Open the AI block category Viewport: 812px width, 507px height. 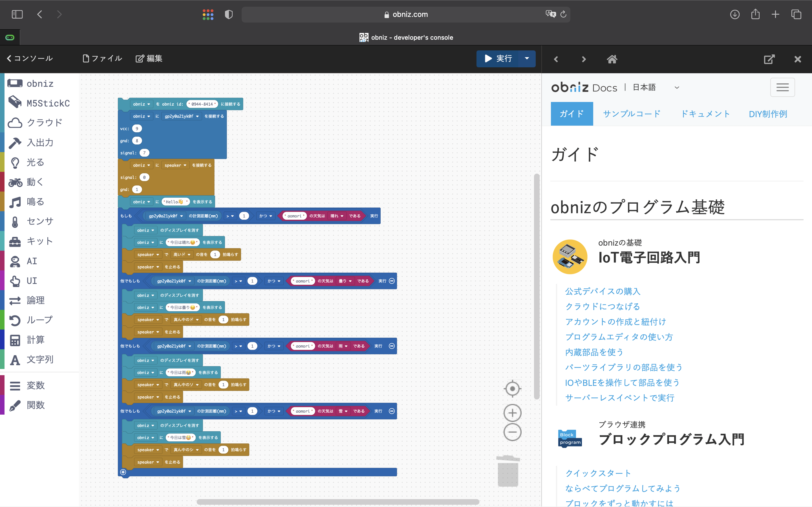pyautogui.click(x=32, y=261)
